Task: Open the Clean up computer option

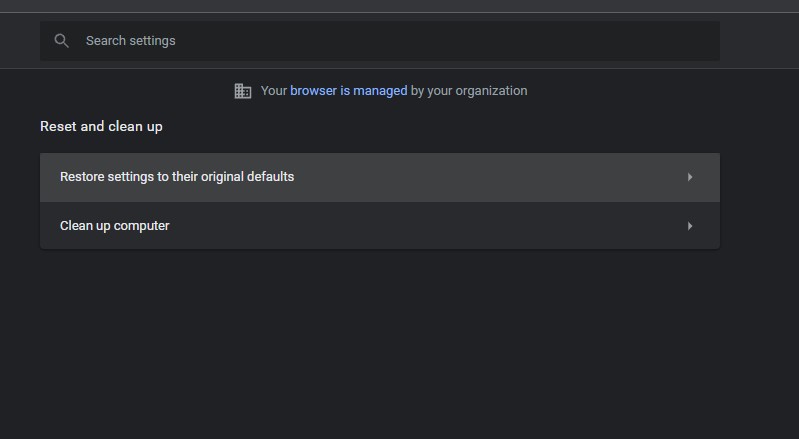Action: pyautogui.click(x=380, y=226)
